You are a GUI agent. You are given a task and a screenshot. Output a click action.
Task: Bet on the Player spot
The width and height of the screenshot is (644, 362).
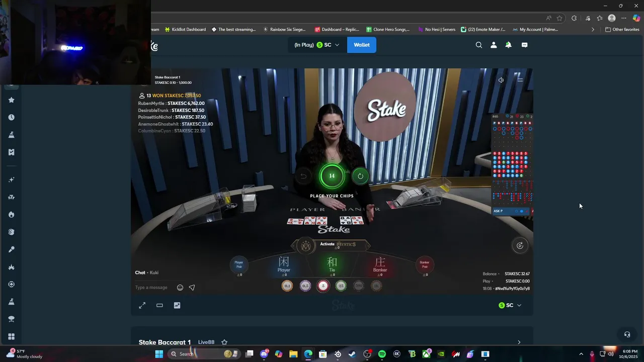click(284, 265)
